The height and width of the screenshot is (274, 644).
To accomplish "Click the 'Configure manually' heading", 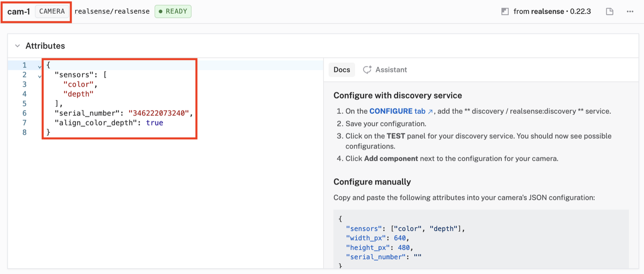I will click(x=372, y=182).
